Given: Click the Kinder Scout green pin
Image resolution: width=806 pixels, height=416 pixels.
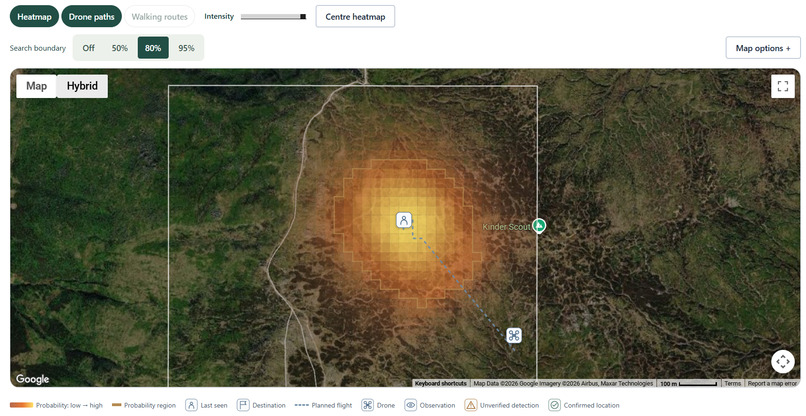Looking at the screenshot, I should pos(539,225).
